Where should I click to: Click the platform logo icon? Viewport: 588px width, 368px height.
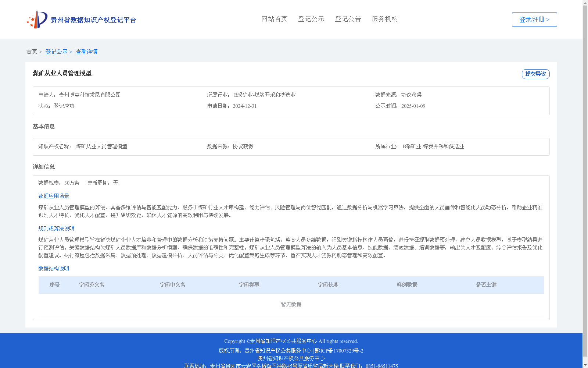37,20
